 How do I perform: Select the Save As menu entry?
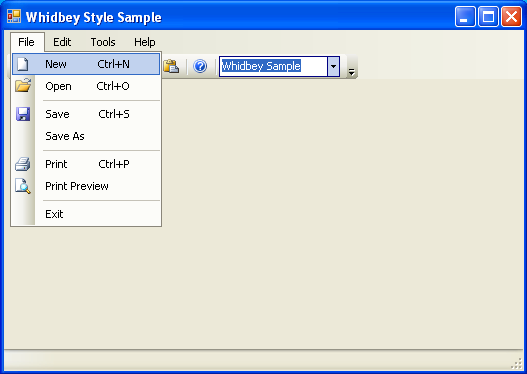(86, 136)
